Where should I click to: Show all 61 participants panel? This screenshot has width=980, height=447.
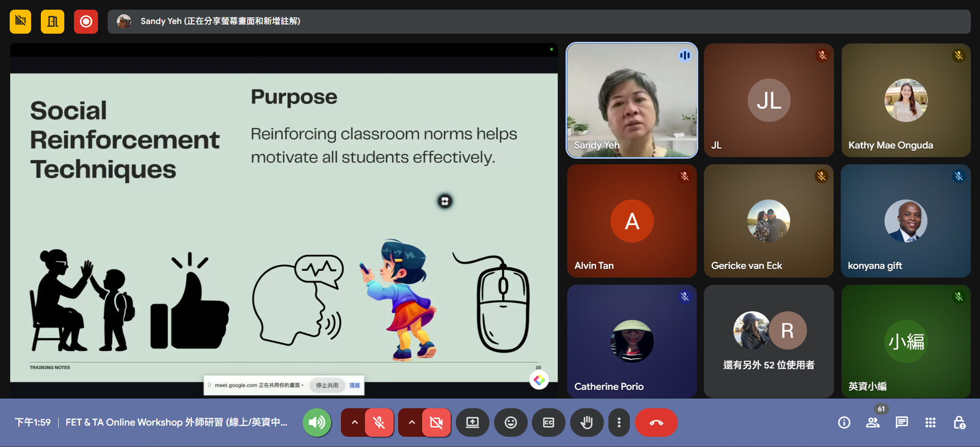tap(872, 423)
